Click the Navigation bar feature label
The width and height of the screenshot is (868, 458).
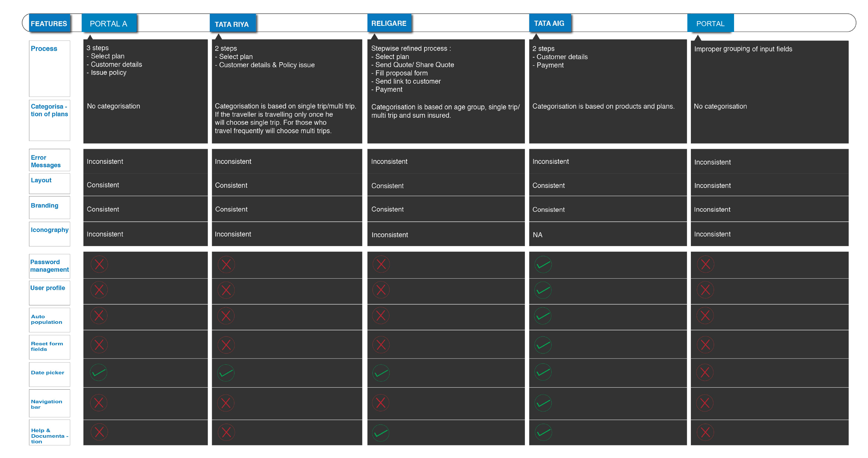click(x=50, y=403)
